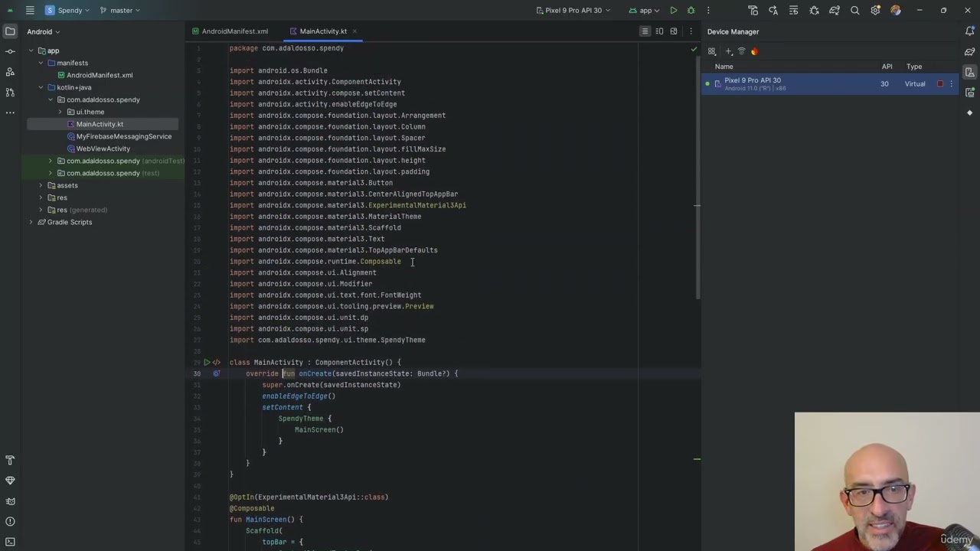This screenshot has height=551, width=980.
Task: Close the MainActivity.kt tab
Action: (x=355, y=31)
